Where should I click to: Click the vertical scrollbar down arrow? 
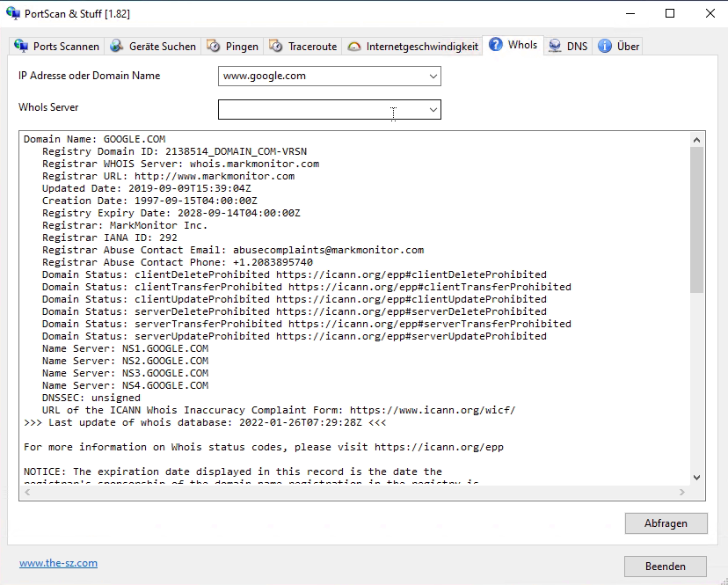[696, 477]
